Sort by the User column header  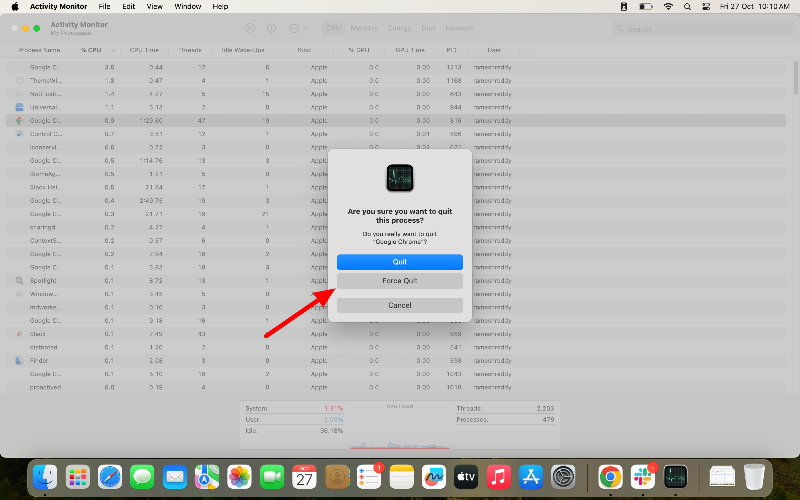tap(494, 50)
